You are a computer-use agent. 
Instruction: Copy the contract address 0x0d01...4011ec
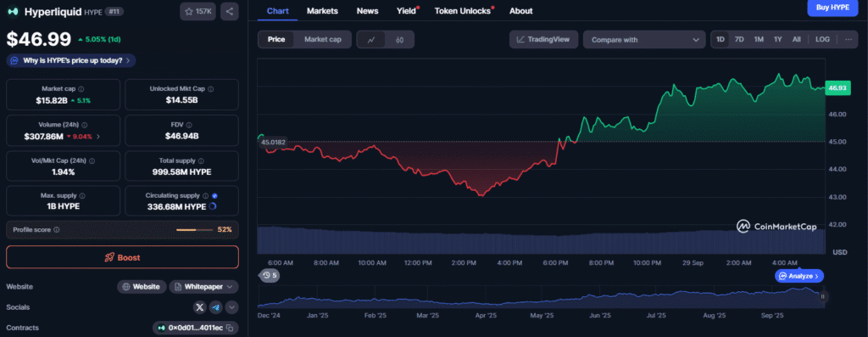(230, 329)
